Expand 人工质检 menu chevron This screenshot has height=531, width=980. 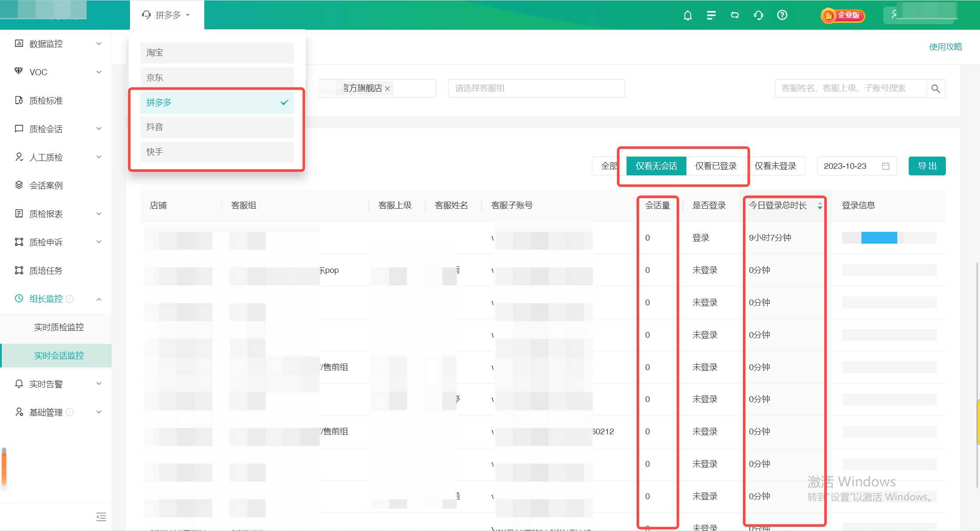pos(99,157)
